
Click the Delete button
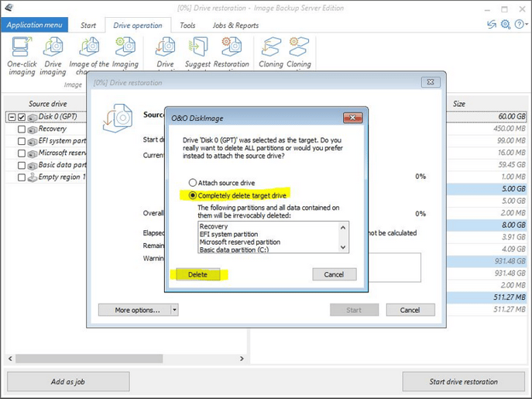coord(197,274)
